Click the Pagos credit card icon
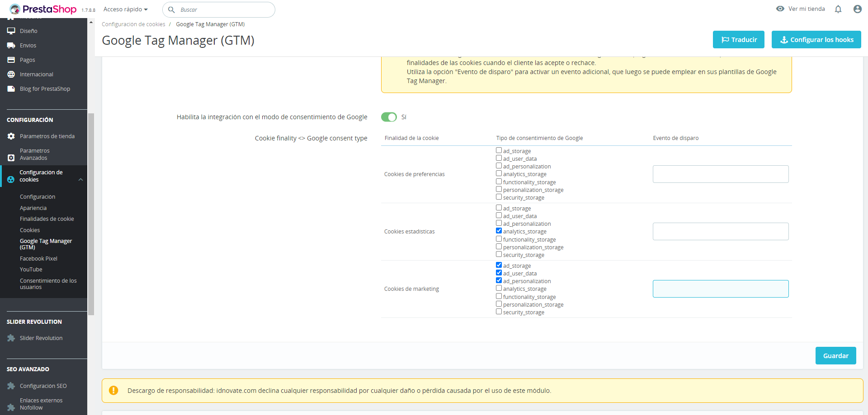The width and height of the screenshot is (868, 415). 11,60
